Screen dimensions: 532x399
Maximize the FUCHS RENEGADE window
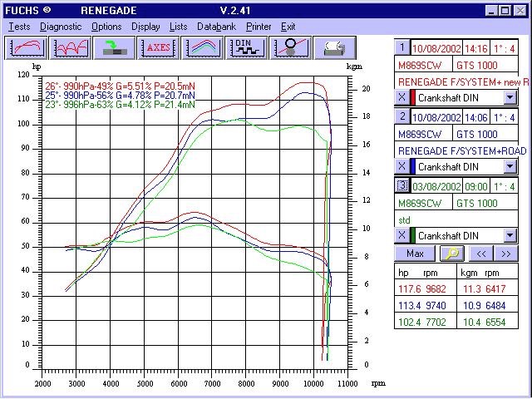tap(505, 11)
